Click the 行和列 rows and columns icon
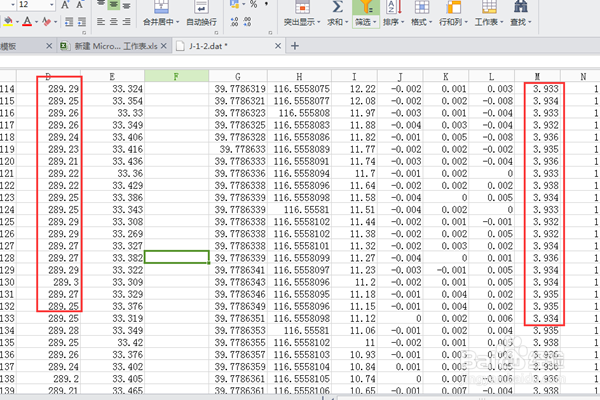The height and width of the screenshot is (400, 600). [x=453, y=7]
